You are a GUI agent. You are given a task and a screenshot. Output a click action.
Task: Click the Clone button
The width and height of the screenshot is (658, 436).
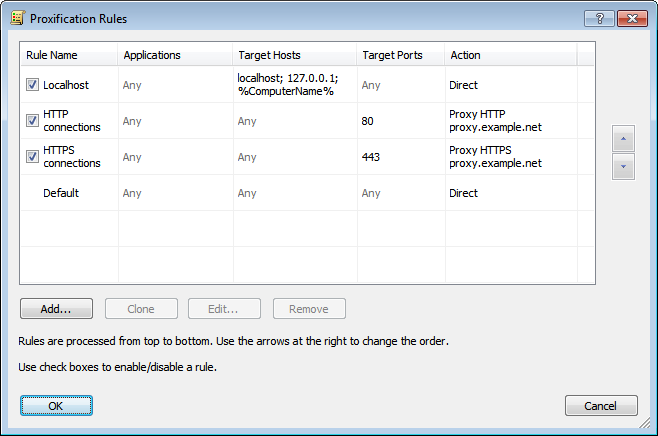(141, 309)
